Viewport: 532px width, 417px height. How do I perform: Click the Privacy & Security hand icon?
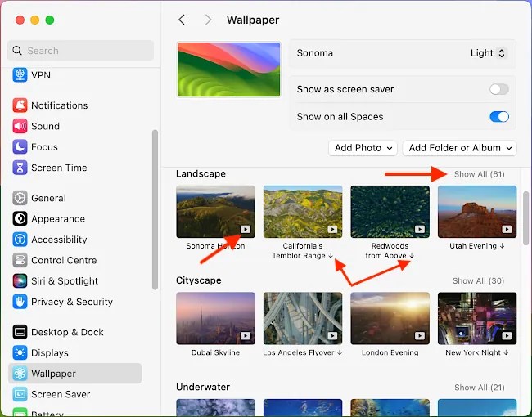coord(20,302)
